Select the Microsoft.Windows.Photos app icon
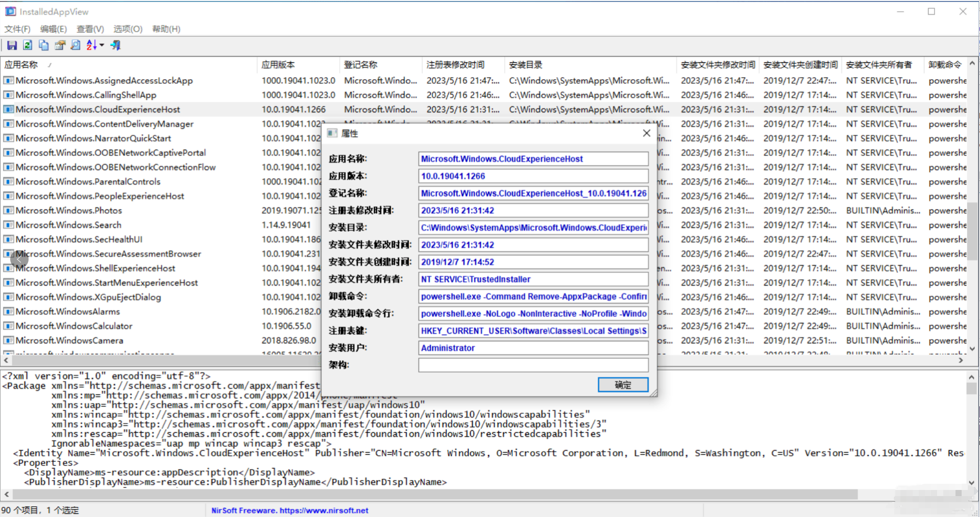Image resolution: width=980 pixels, height=517 pixels. (x=9, y=210)
